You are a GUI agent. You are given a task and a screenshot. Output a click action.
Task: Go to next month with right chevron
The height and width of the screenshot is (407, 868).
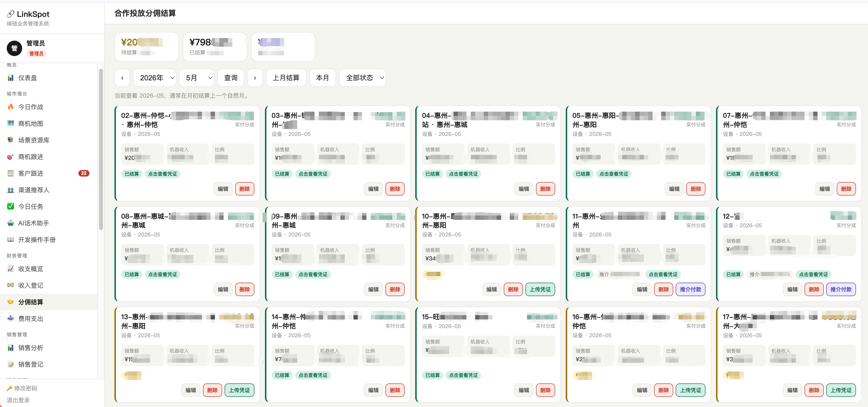[x=255, y=78]
